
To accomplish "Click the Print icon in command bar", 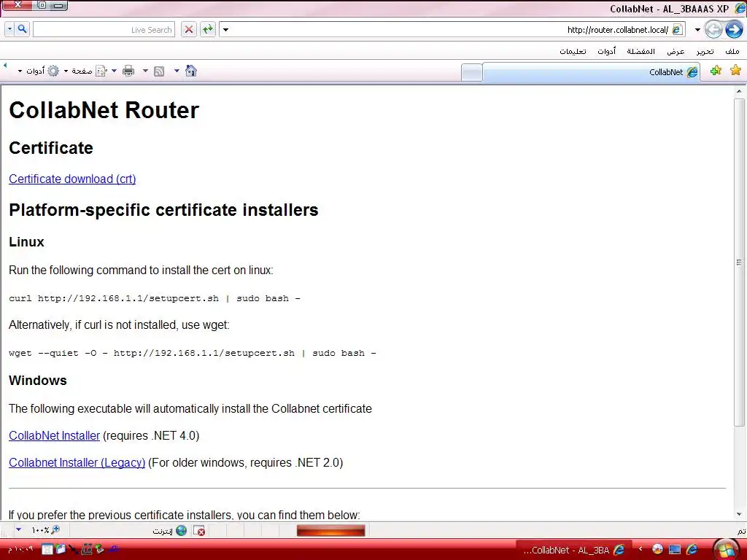I will click(x=128, y=71).
